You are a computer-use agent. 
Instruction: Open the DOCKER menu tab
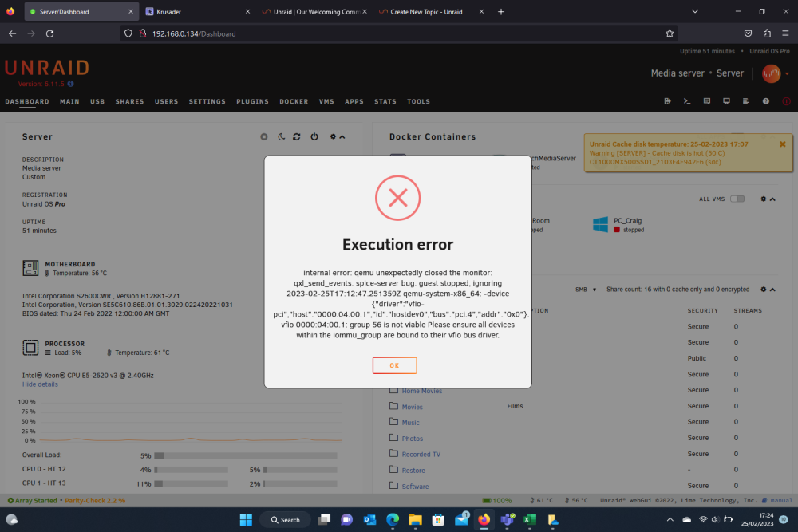tap(294, 102)
